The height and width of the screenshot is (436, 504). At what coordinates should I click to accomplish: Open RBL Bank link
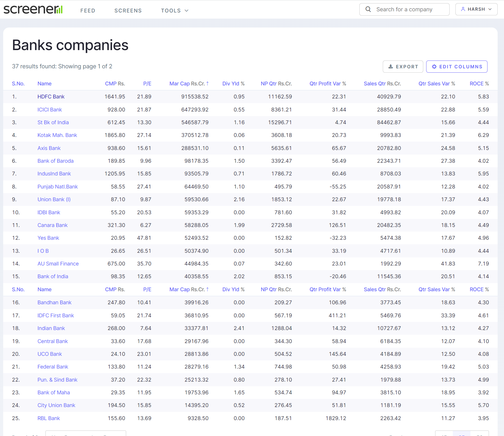[49, 418]
